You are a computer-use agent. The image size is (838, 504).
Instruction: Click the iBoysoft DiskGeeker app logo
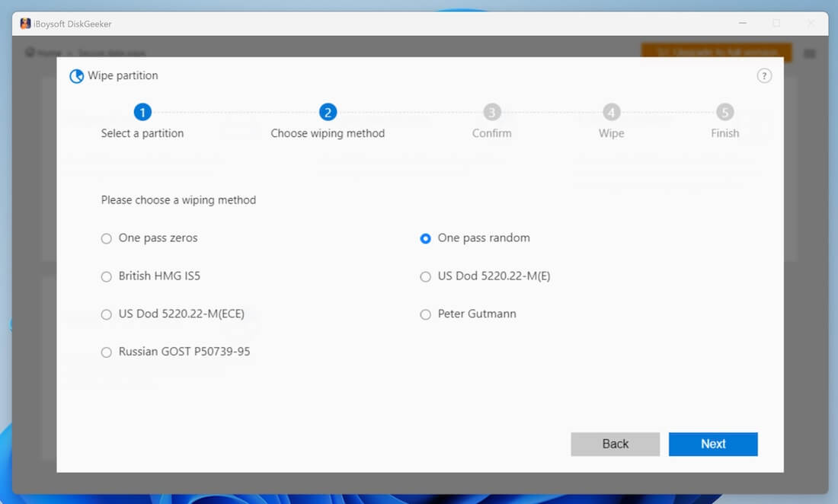pos(25,24)
